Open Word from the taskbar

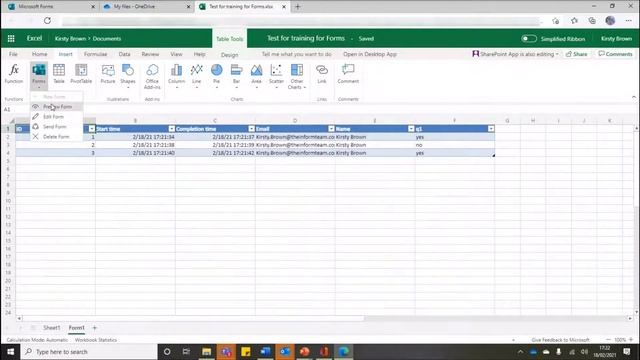(x=265, y=351)
